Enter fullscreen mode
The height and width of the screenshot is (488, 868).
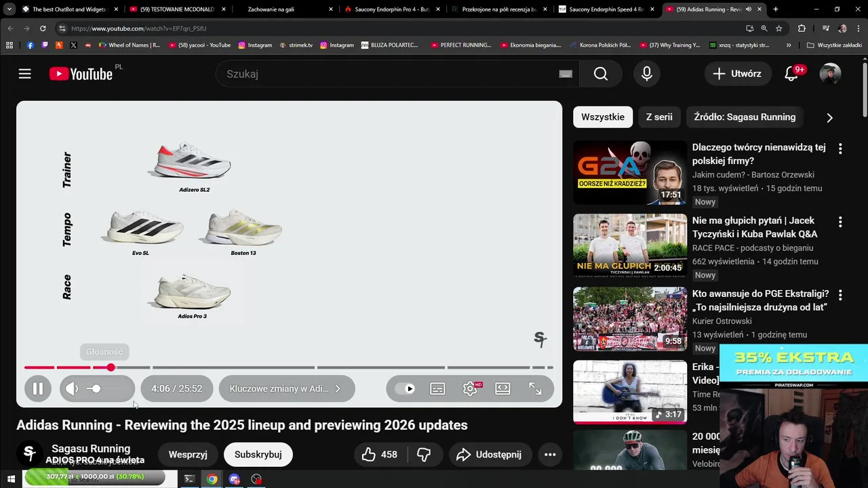535,388
